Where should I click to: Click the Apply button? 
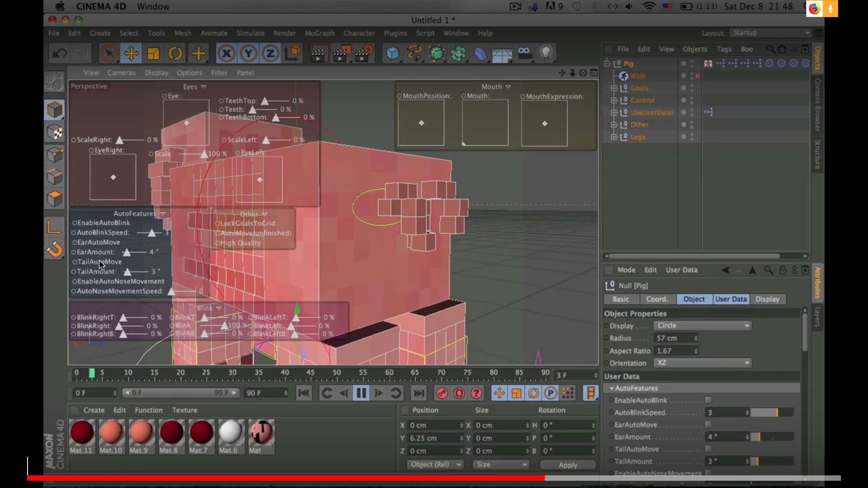(x=568, y=465)
